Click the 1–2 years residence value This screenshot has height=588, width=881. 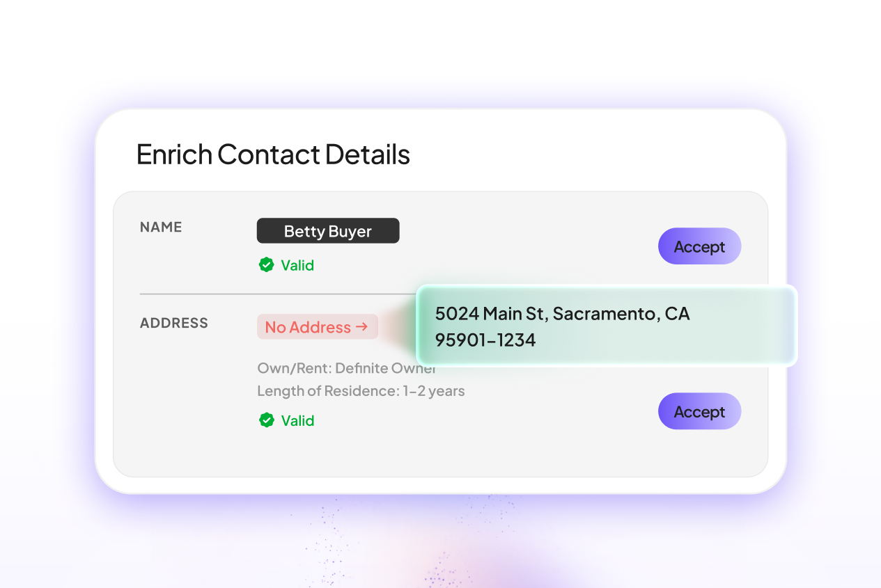point(434,391)
